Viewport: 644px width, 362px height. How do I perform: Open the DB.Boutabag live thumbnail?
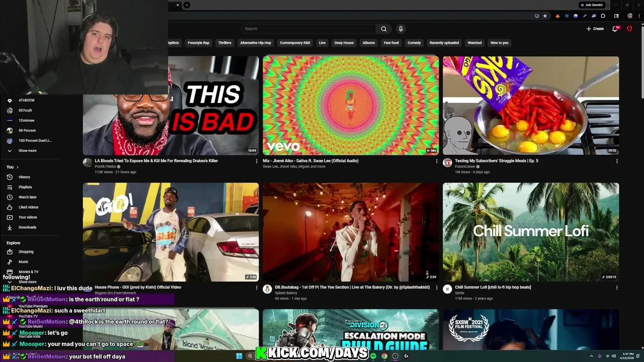point(351,232)
